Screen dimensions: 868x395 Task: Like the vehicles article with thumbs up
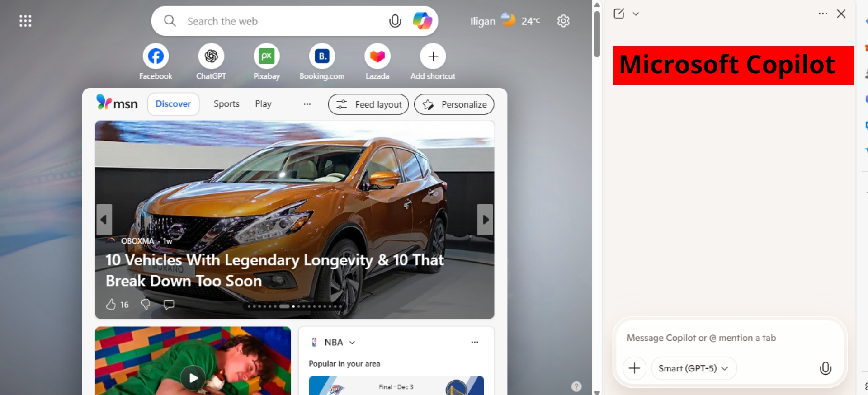(111, 305)
